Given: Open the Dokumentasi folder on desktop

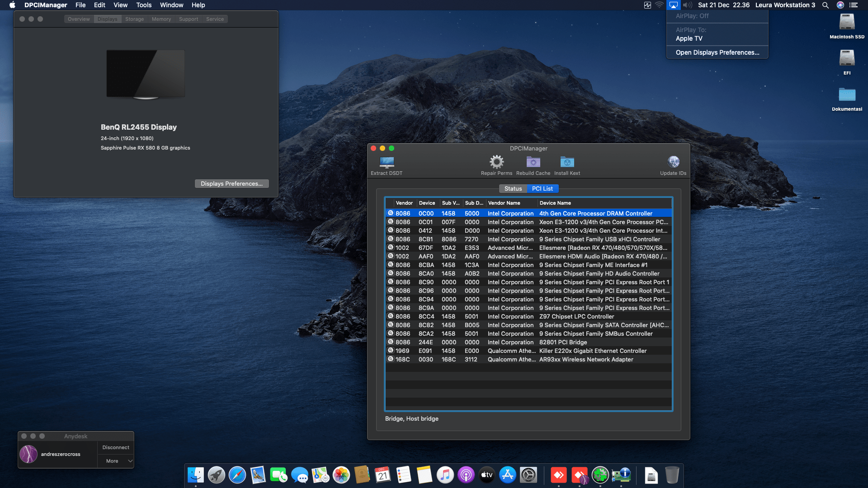Looking at the screenshot, I should coord(847,95).
